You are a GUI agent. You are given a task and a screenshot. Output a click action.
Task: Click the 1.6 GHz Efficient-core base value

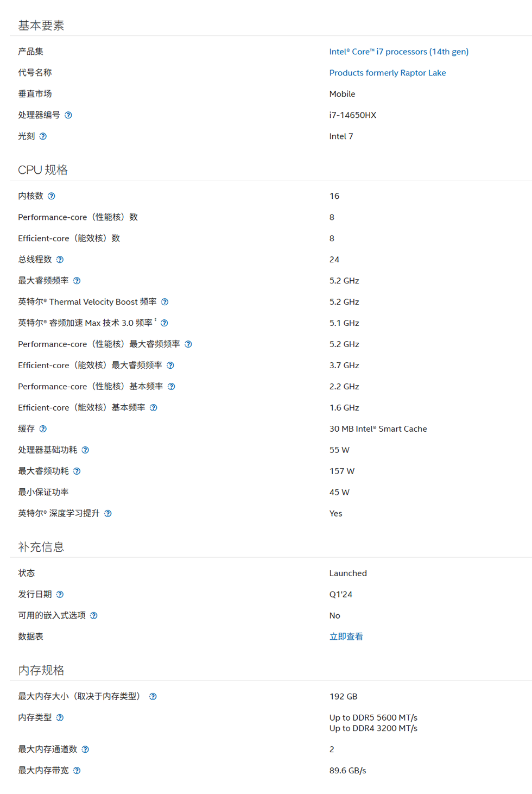tap(344, 408)
